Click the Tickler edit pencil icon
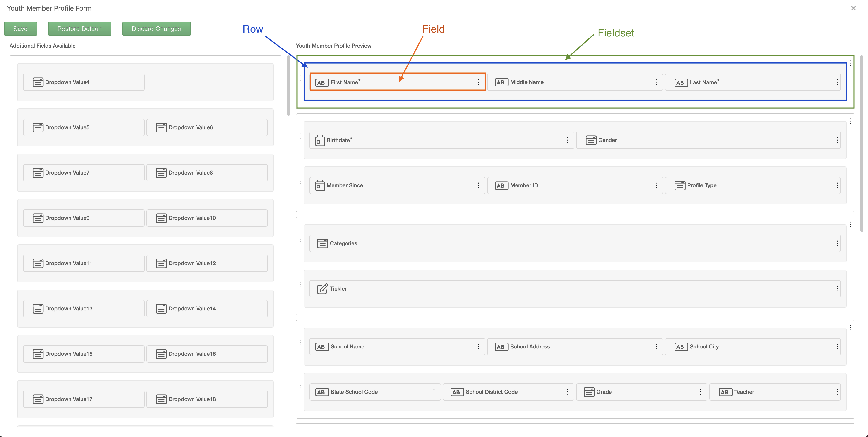Viewport: 868px width, 437px height. click(x=322, y=289)
